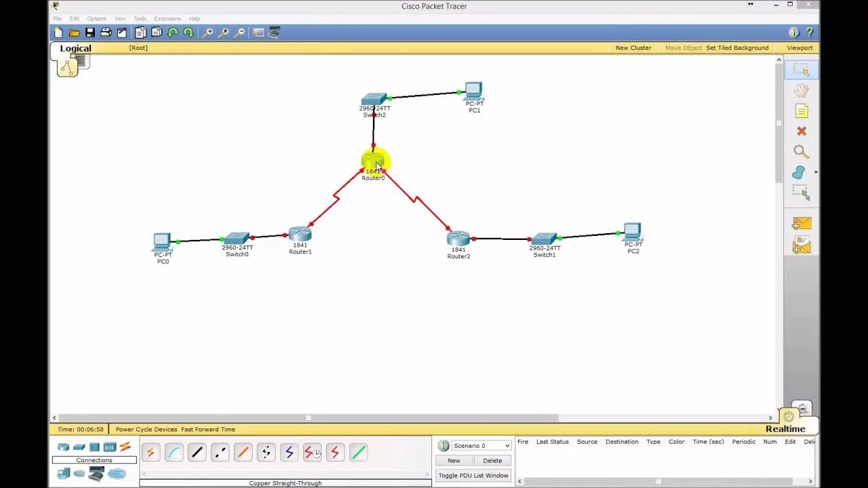The image size is (868, 488).
Task: Click Fast Forward Time
Action: [x=208, y=429]
